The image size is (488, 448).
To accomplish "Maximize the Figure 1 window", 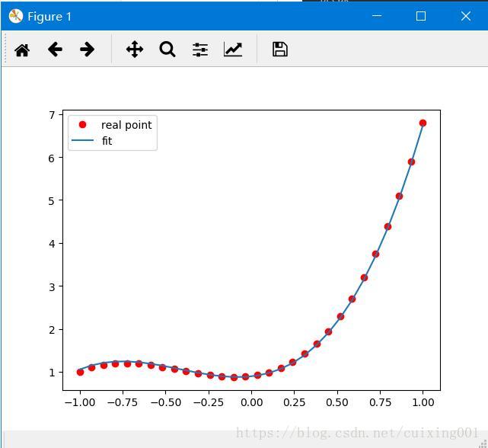I will tap(421, 16).
